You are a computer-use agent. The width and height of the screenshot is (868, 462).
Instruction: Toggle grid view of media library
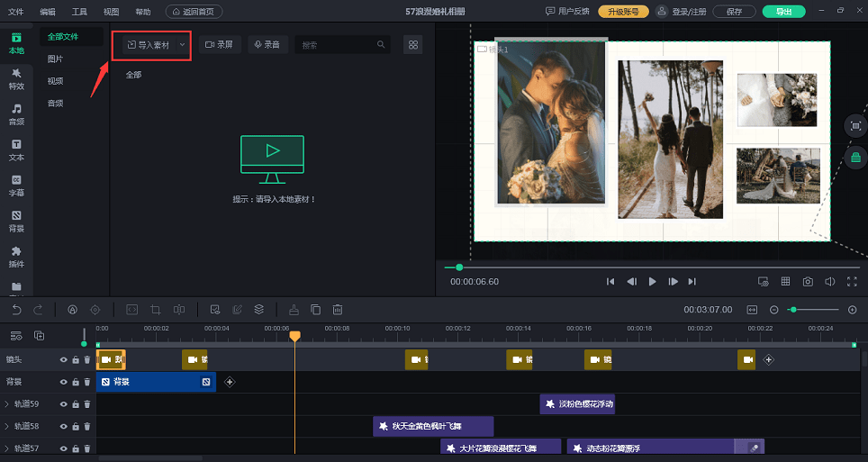413,45
